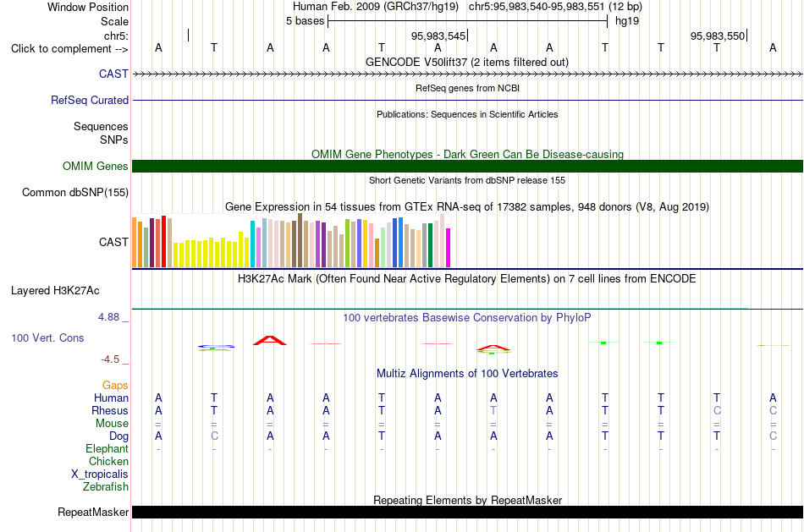This screenshot has width=804, height=532.
Task: Click the Mouse species label
Action: tap(112, 424)
